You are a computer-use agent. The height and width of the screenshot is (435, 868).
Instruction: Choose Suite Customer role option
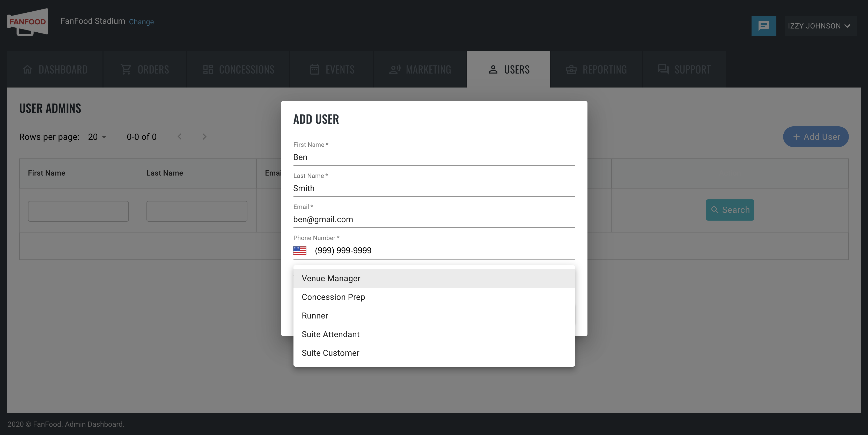[434, 353]
